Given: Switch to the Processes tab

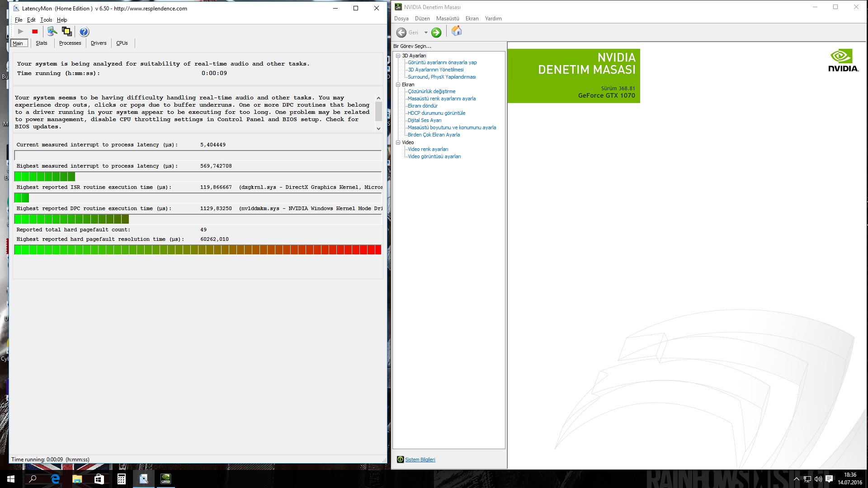Looking at the screenshot, I should click(70, 43).
